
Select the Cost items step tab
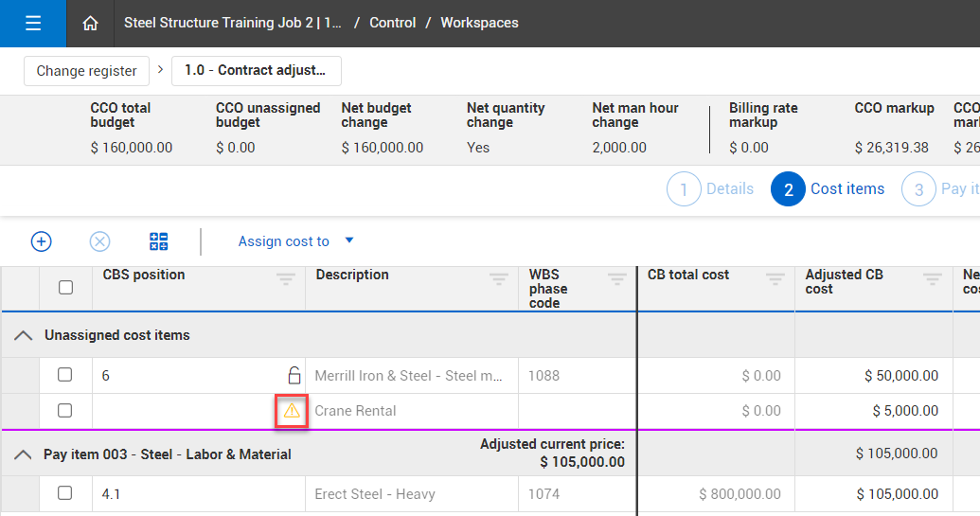[x=829, y=189]
